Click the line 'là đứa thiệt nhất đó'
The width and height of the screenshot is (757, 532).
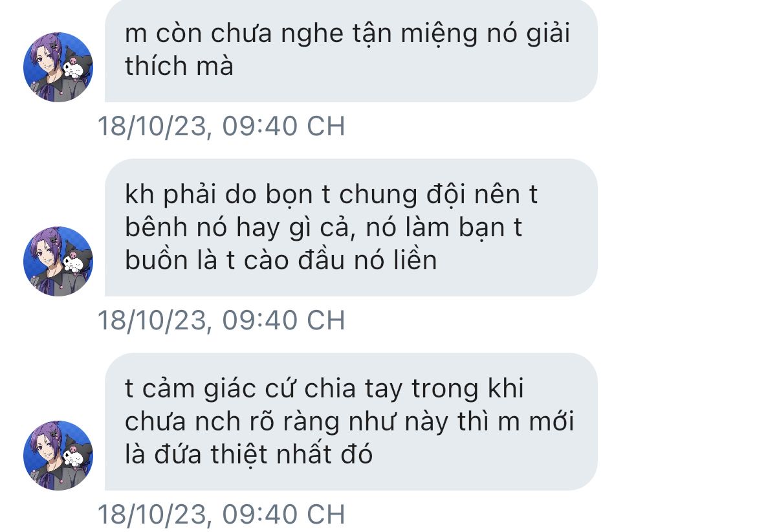[248, 455]
